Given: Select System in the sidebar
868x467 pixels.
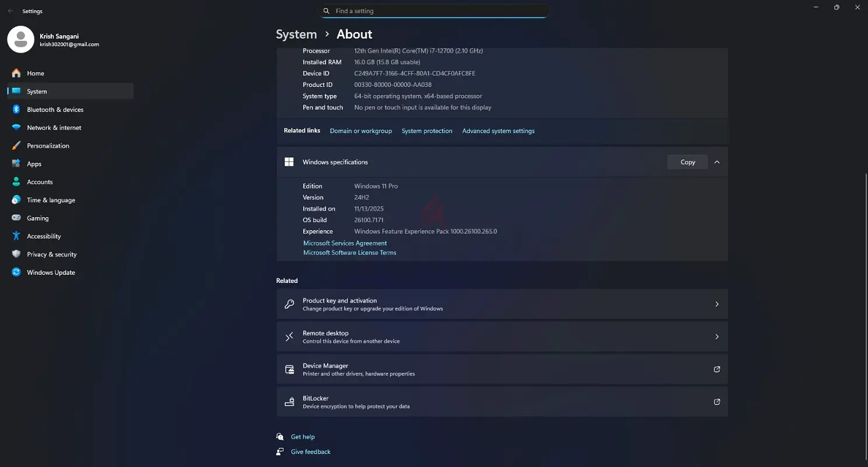Looking at the screenshot, I should (70, 91).
